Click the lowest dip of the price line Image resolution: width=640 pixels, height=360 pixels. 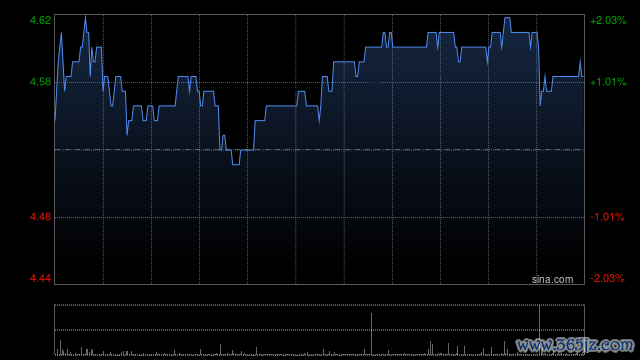coord(236,164)
